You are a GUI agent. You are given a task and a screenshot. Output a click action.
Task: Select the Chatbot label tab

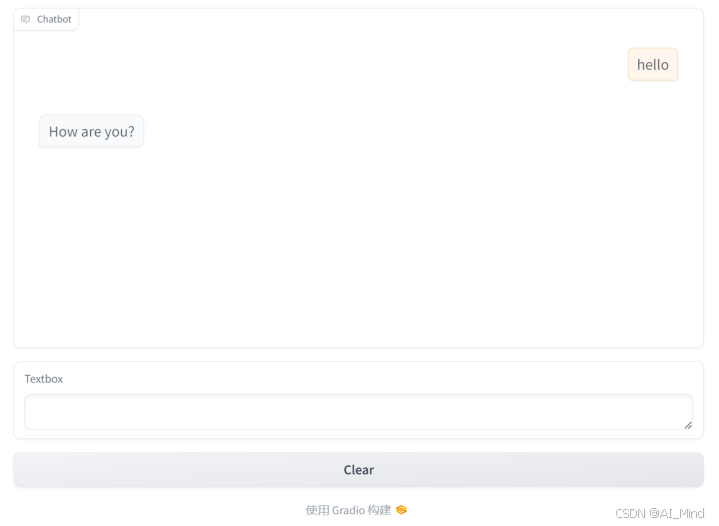[46, 19]
